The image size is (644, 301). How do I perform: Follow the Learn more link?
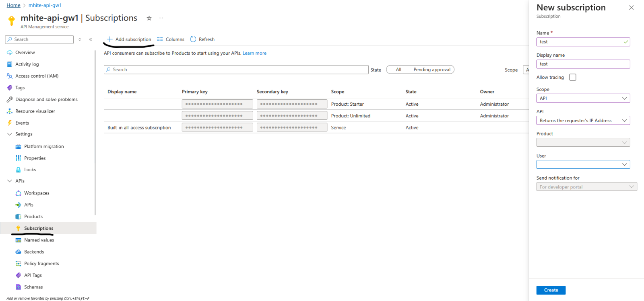(254, 53)
